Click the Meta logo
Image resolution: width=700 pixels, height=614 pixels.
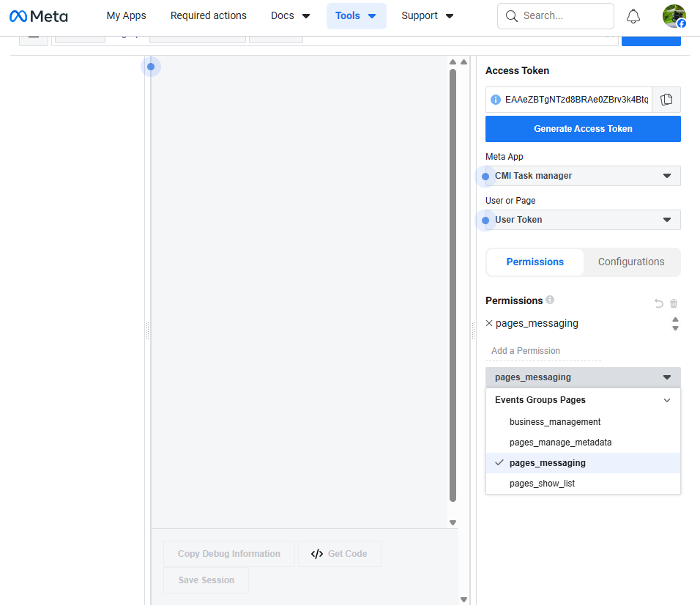click(39, 16)
